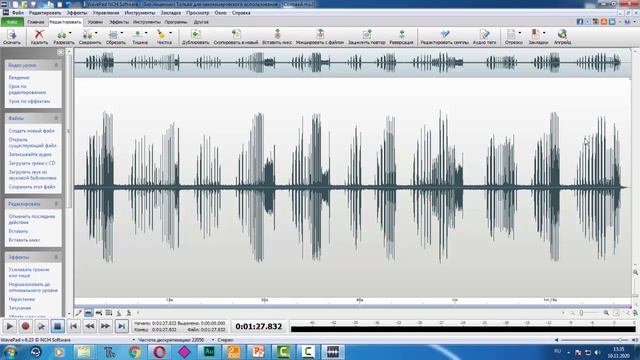Click the Вставить микс toolbar icon
Image resolution: width=640 pixels, height=360 pixels.
(277, 36)
